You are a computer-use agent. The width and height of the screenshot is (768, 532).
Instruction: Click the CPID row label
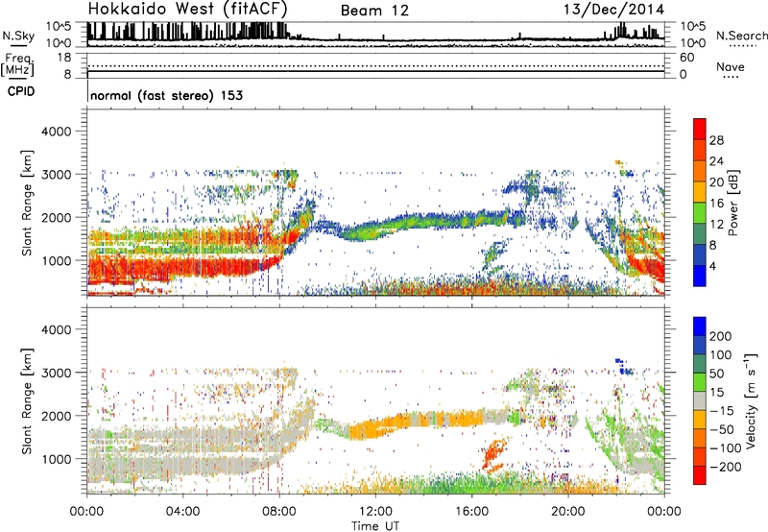point(21,91)
